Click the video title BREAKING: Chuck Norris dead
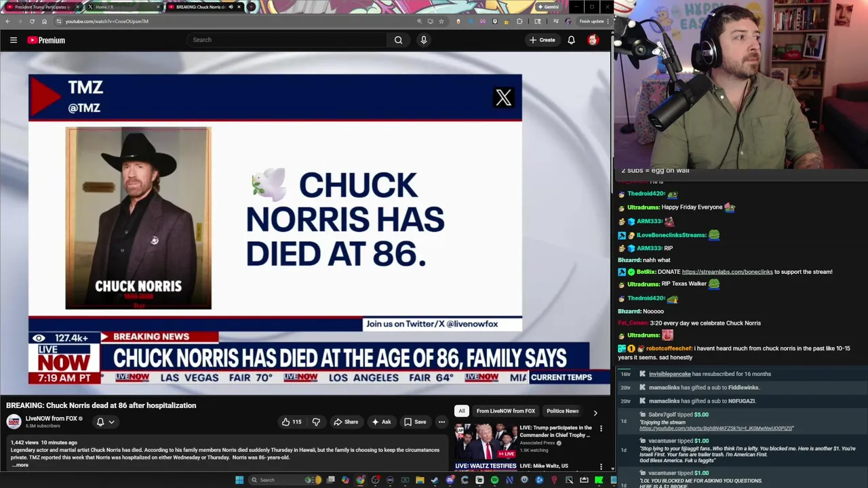 (x=101, y=405)
